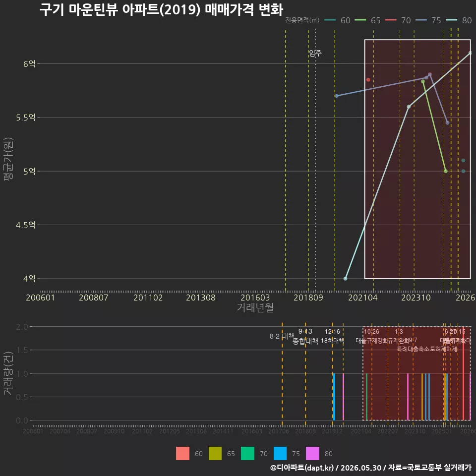Click the 70 red line marker in top legend

(x=391, y=20)
